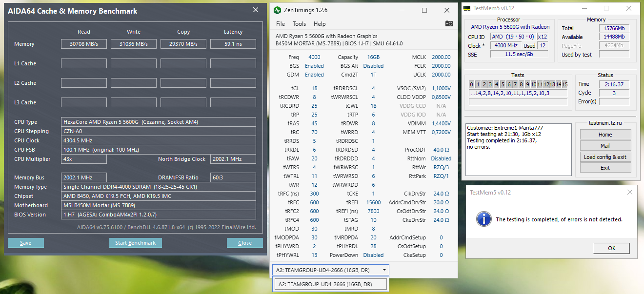Click the CPU Multiplier field 43x
The width and height of the screenshot is (644, 294).
point(84,159)
